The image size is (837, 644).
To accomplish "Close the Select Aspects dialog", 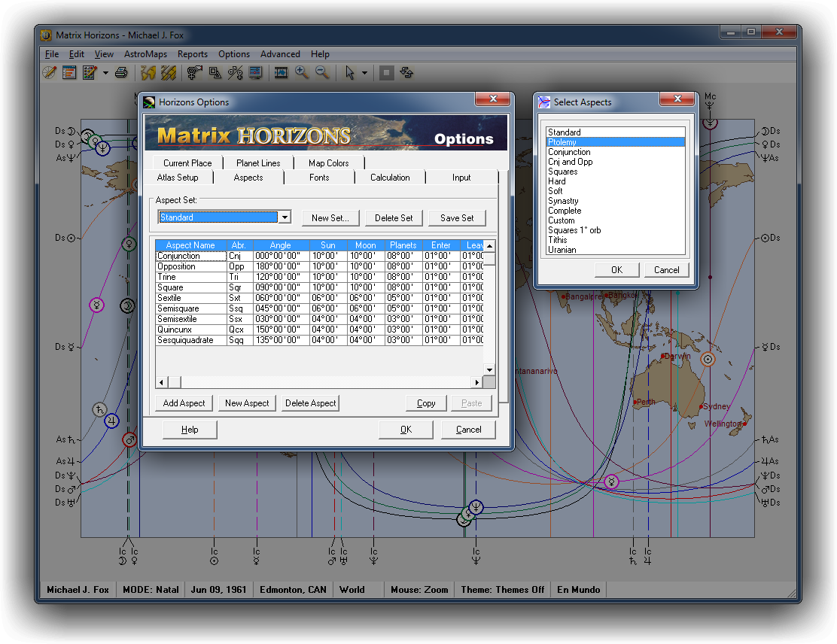I will (x=677, y=99).
